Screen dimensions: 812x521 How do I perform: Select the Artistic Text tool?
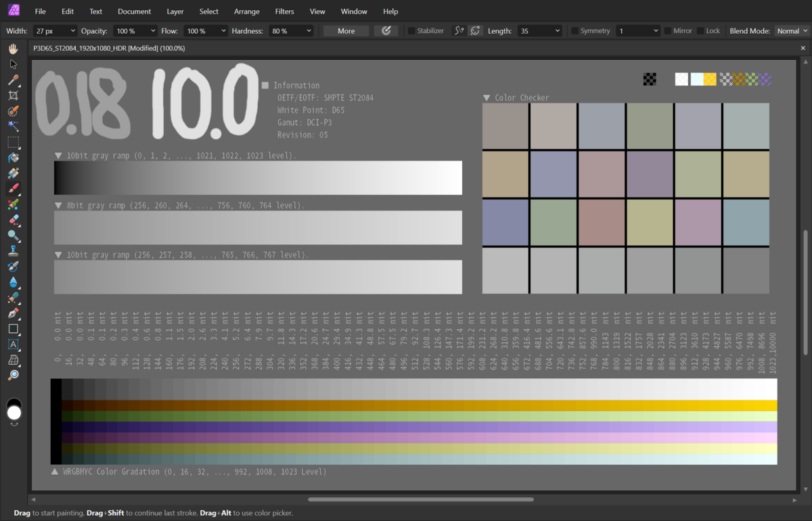click(x=13, y=344)
